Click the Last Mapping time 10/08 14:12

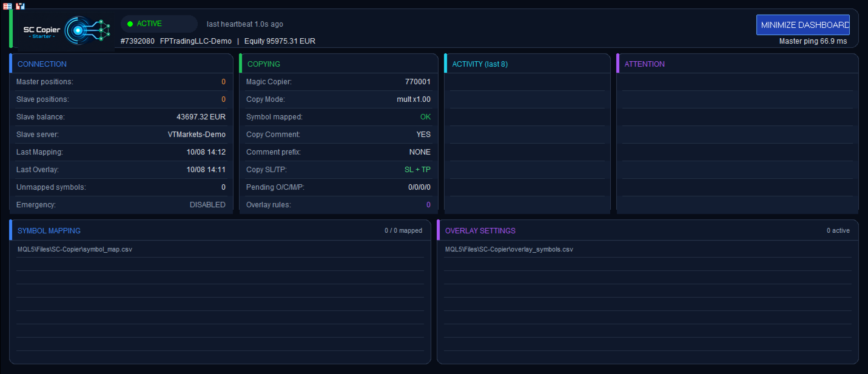tap(206, 152)
